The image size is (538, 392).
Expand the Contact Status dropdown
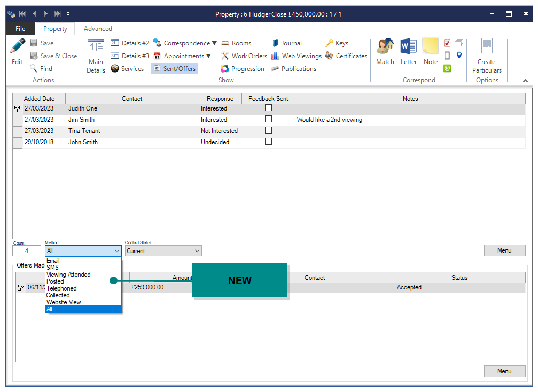point(197,251)
